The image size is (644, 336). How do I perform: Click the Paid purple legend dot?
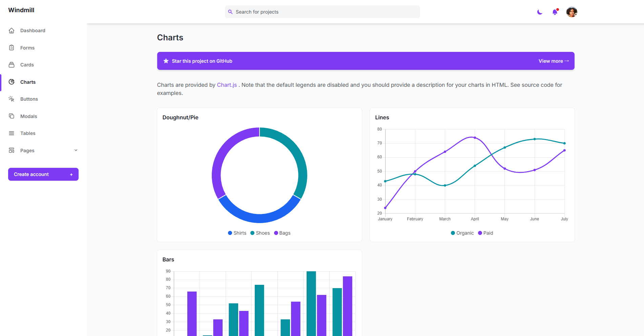coord(480,233)
